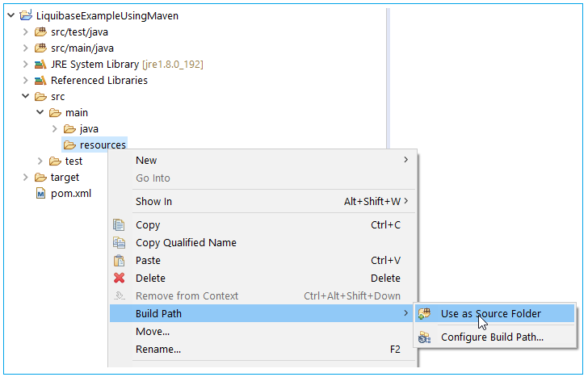Select Configure Build Path...
588x377 pixels.
tap(494, 337)
